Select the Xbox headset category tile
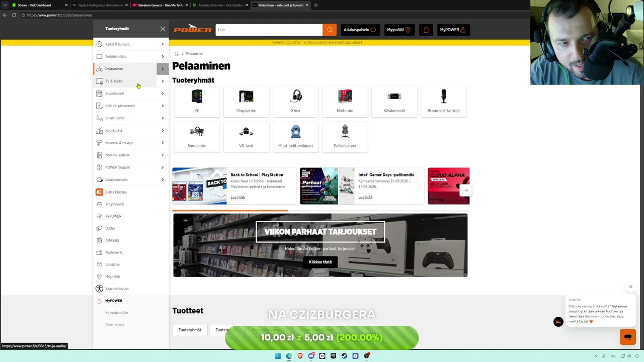The image size is (644, 362). pos(295,102)
